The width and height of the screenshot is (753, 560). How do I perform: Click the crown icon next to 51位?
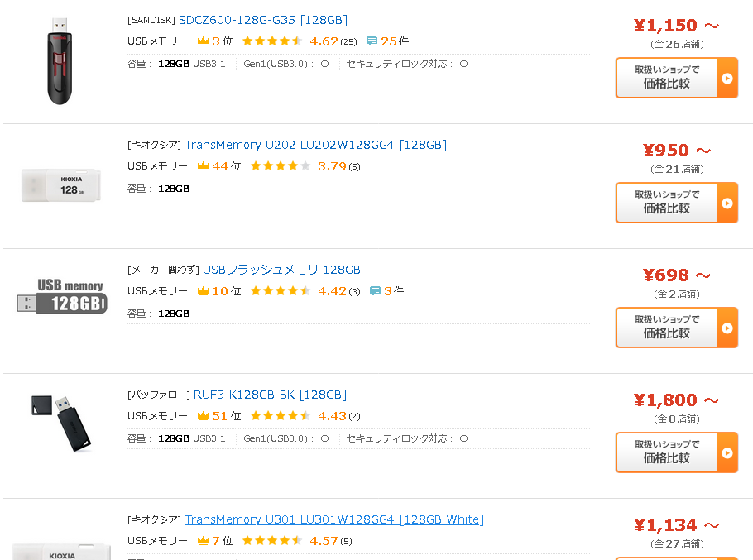pos(203,415)
